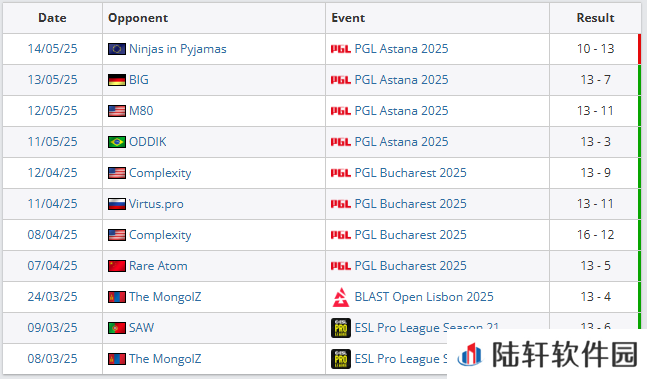Open the 14/05/25 match date link
Image resolution: width=647 pixels, height=379 pixels.
[52, 49]
